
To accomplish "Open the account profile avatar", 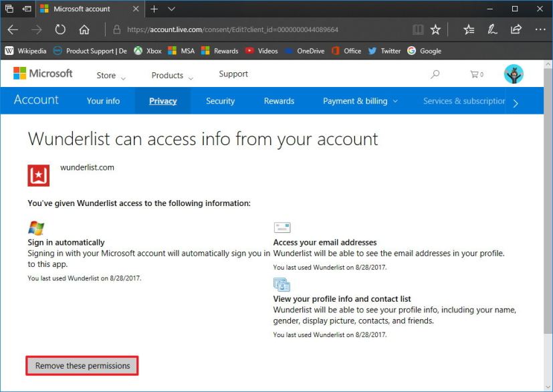I will click(x=514, y=74).
